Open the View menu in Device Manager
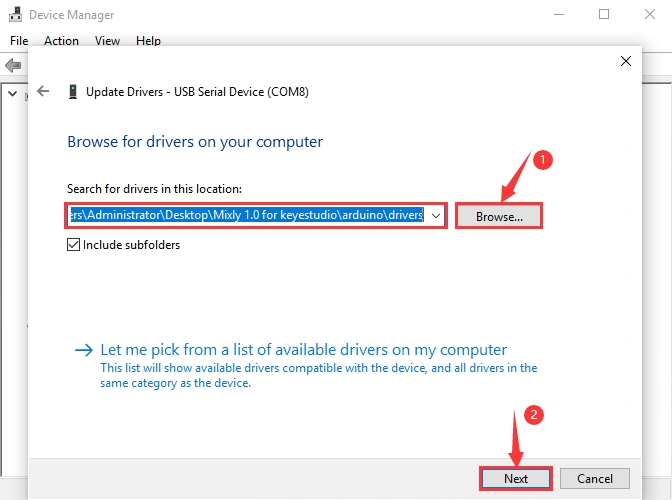The width and height of the screenshot is (672, 500). point(107,41)
